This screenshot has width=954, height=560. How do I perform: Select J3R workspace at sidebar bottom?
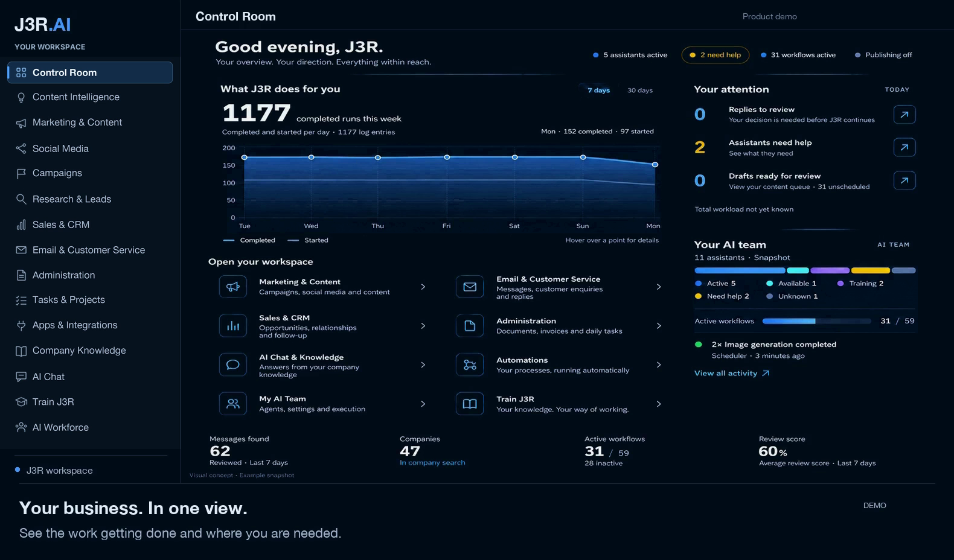pos(54,471)
